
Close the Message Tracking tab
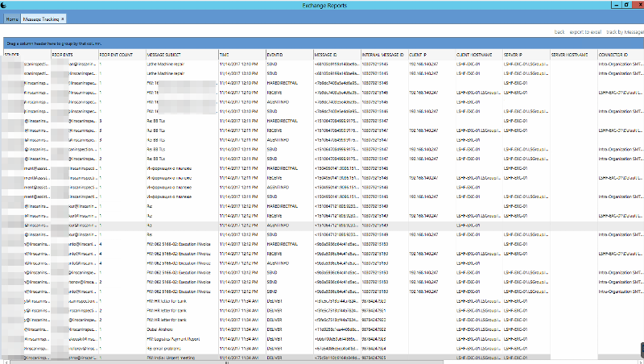(x=63, y=18)
